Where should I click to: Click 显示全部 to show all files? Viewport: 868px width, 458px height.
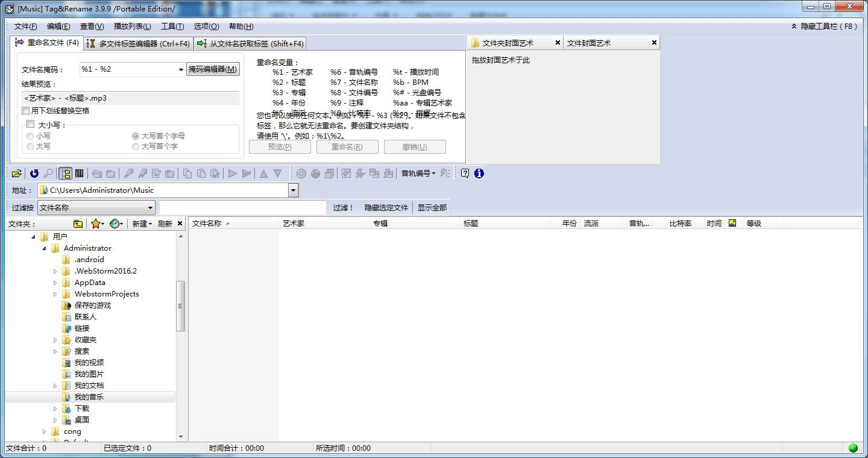432,207
